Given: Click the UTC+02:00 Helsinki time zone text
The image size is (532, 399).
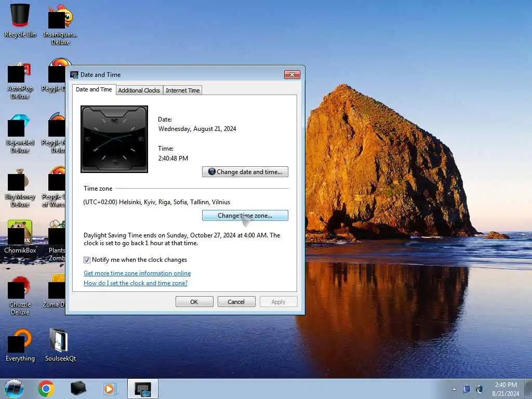Looking at the screenshot, I should pos(157,202).
